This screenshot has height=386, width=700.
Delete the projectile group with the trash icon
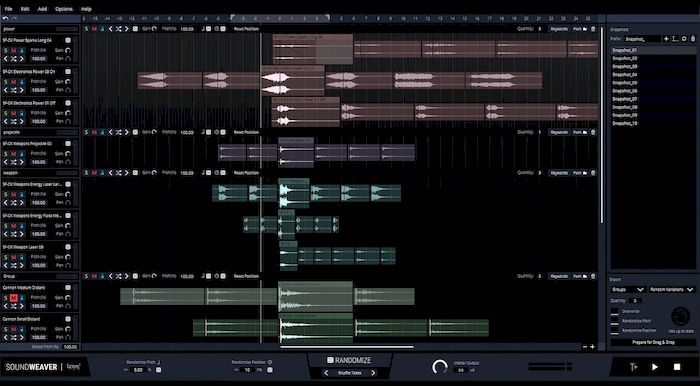click(x=593, y=133)
